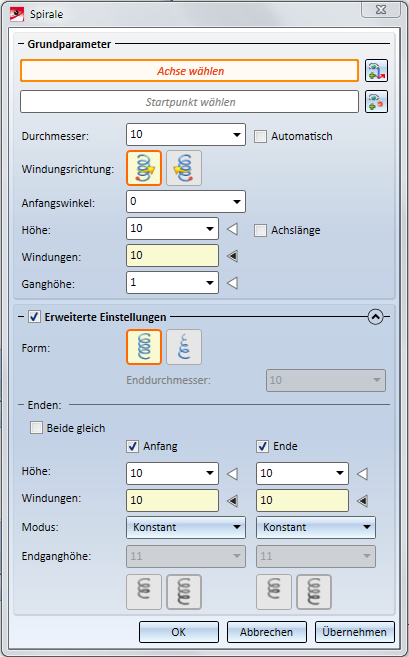Screen dimensions: 409x657
Task: Select the first Windungsrichtung direction icon
Action: pyautogui.click(x=144, y=168)
